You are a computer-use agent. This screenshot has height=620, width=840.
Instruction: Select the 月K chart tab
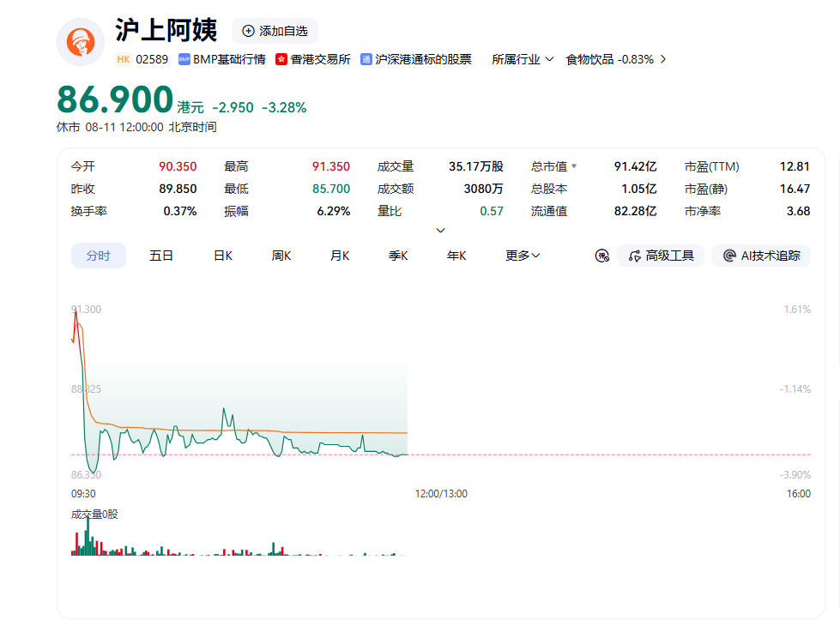pos(340,256)
